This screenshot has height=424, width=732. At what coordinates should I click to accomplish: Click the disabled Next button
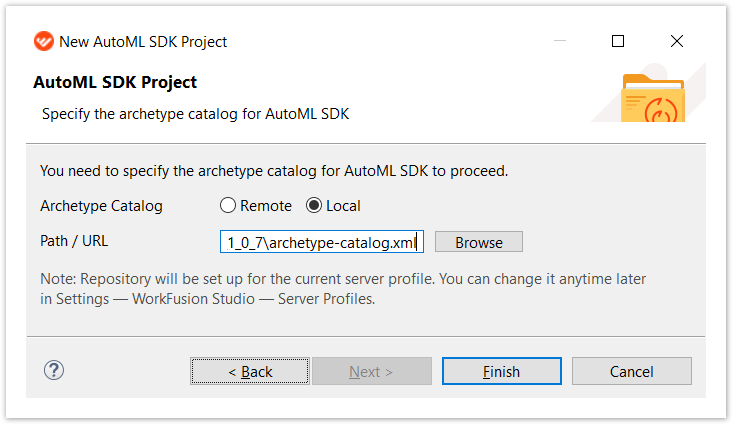372,371
